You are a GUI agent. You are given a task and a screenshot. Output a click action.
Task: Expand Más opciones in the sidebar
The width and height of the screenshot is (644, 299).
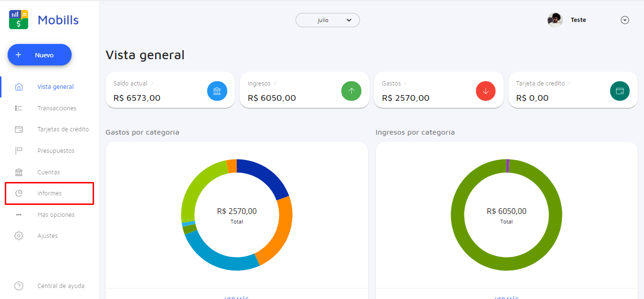[x=56, y=215]
